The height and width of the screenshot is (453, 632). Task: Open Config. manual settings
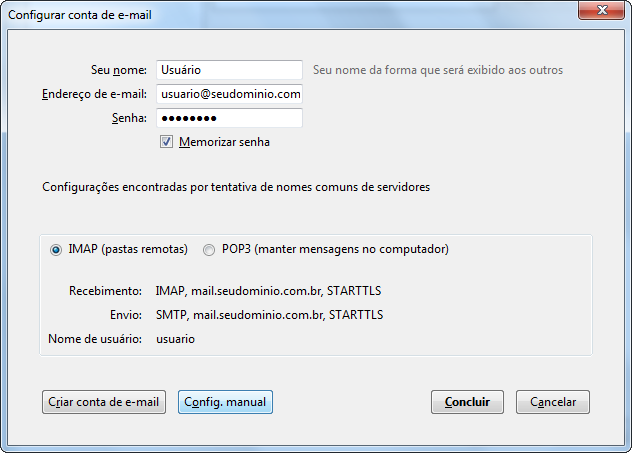click(225, 402)
